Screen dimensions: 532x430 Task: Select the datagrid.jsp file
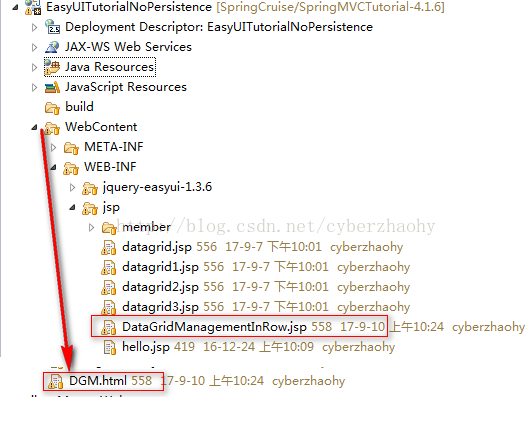pyautogui.click(x=157, y=247)
